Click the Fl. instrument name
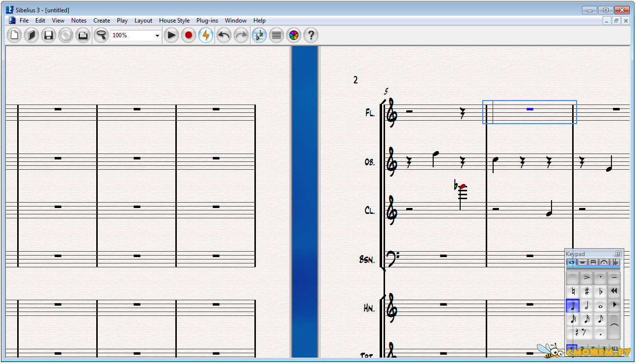 tap(370, 113)
